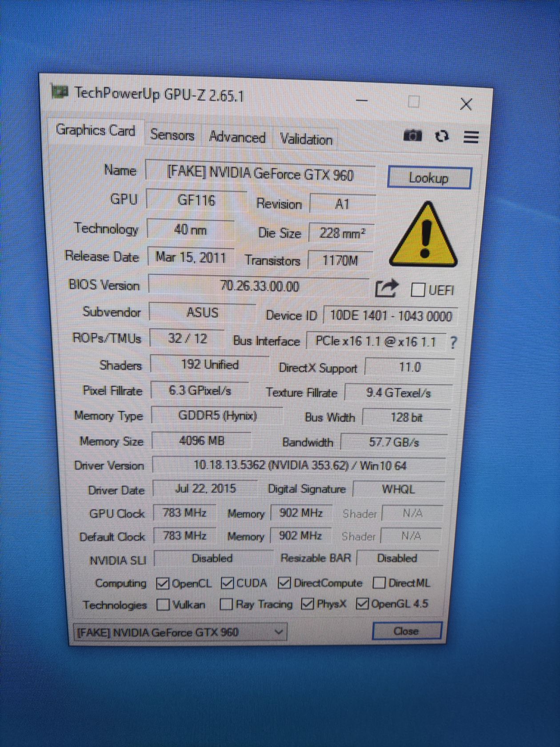This screenshot has height=747, width=560.
Task: Toggle the OpenCL checkbox
Action: (163, 583)
